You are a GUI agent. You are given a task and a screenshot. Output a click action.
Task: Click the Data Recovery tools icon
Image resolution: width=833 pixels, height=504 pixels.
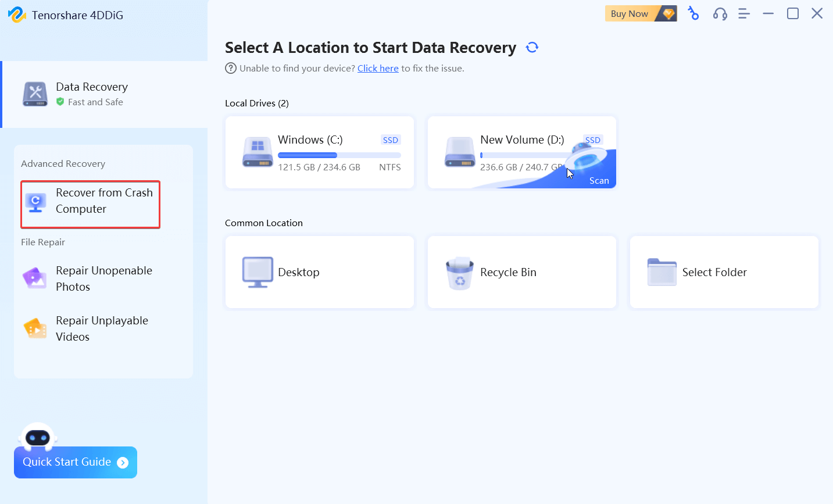click(x=35, y=94)
